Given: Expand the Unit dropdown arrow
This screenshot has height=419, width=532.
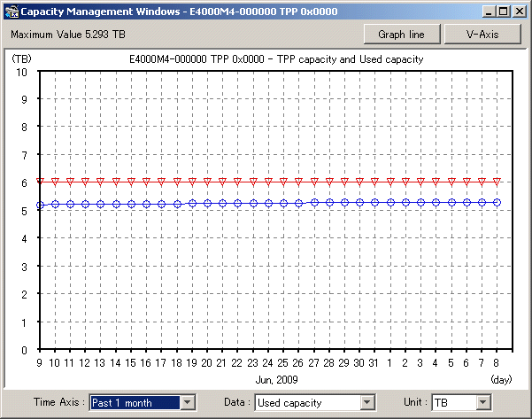Looking at the screenshot, I should pos(482,403).
